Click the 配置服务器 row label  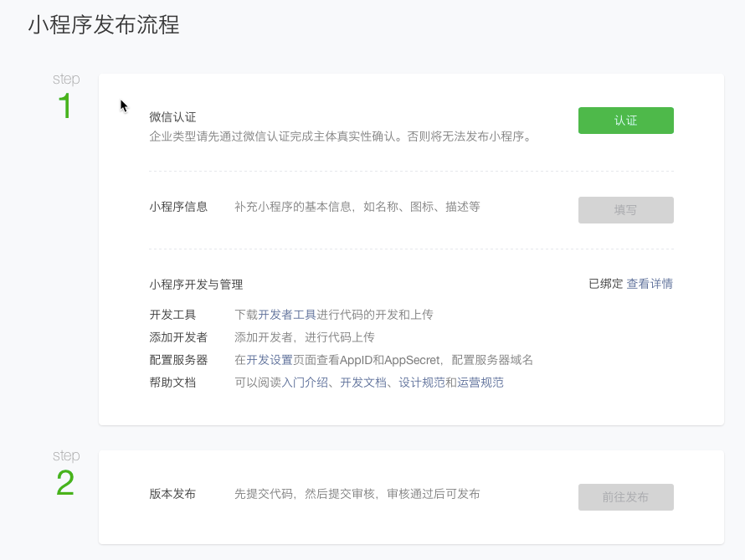[x=178, y=360]
